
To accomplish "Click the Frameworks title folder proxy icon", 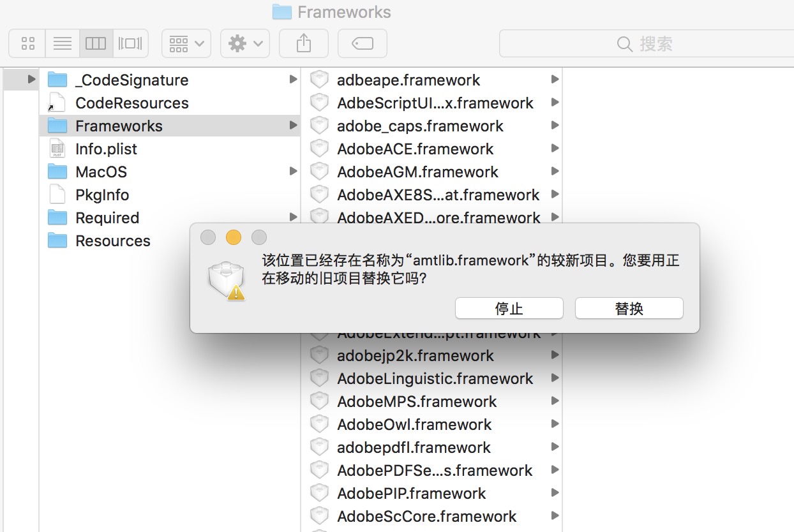I will click(281, 11).
